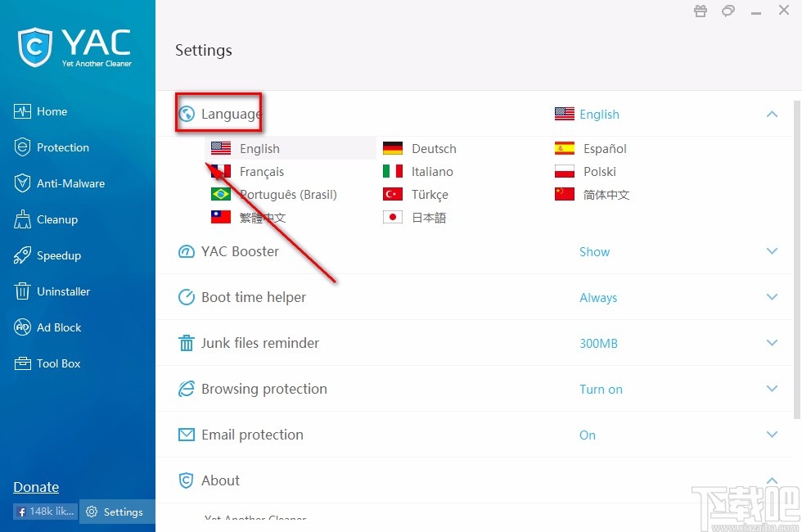Select English language option
This screenshot has width=802, height=532.
pyautogui.click(x=291, y=148)
